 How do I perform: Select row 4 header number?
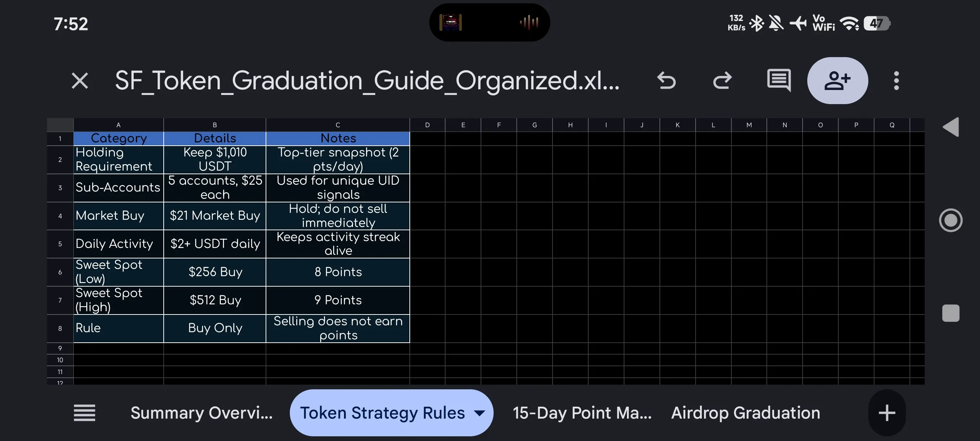click(60, 216)
